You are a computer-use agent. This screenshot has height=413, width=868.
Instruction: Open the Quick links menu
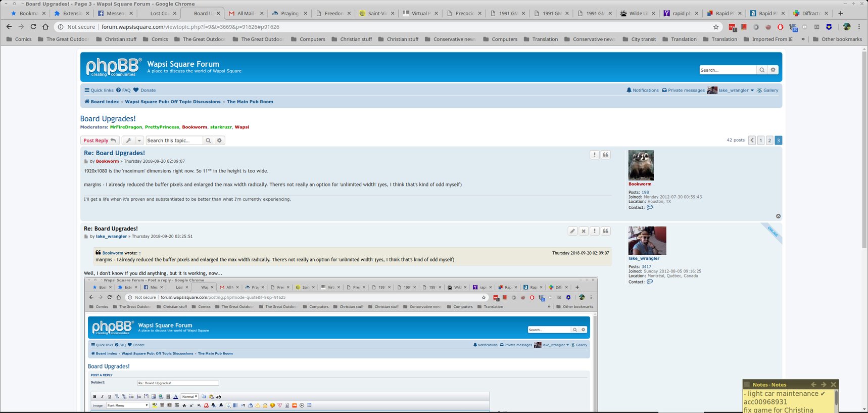(99, 90)
